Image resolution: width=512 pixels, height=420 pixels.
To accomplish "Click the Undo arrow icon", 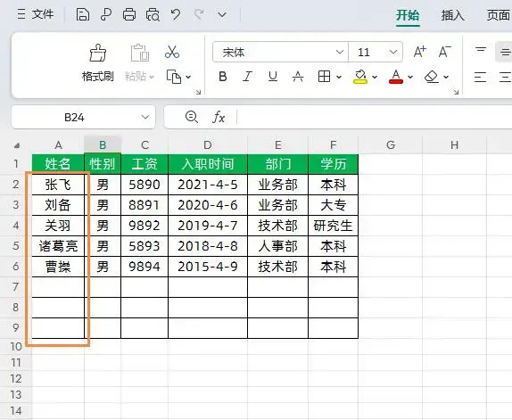I will 176,14.
